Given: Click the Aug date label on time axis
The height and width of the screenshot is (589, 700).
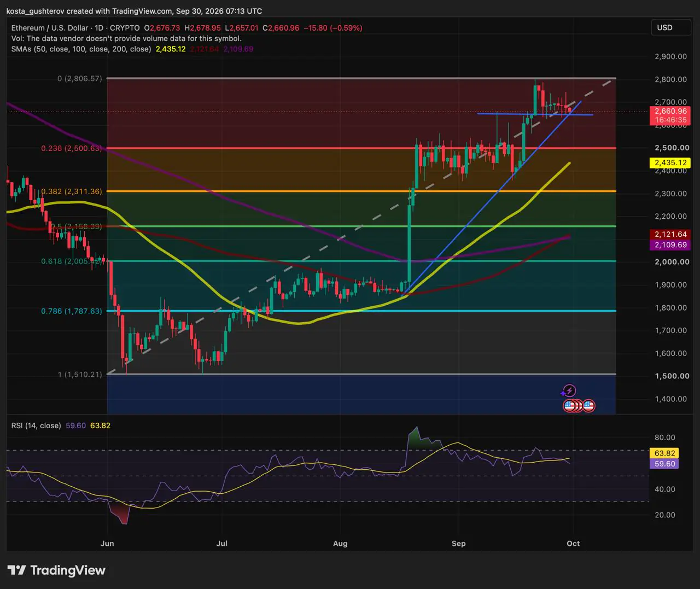Looking at the screenshot, I should pos(340,544).
